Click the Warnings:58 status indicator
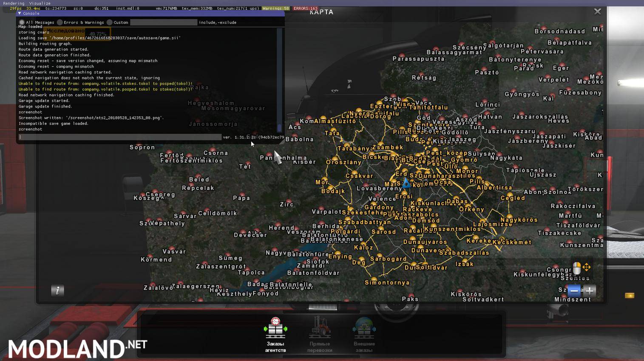 click(275, 8)
